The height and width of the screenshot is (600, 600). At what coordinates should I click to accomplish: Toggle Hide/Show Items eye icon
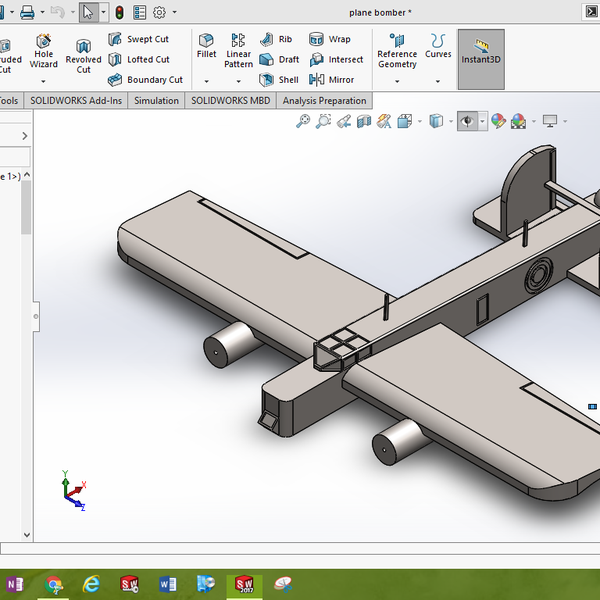point(466,121)
